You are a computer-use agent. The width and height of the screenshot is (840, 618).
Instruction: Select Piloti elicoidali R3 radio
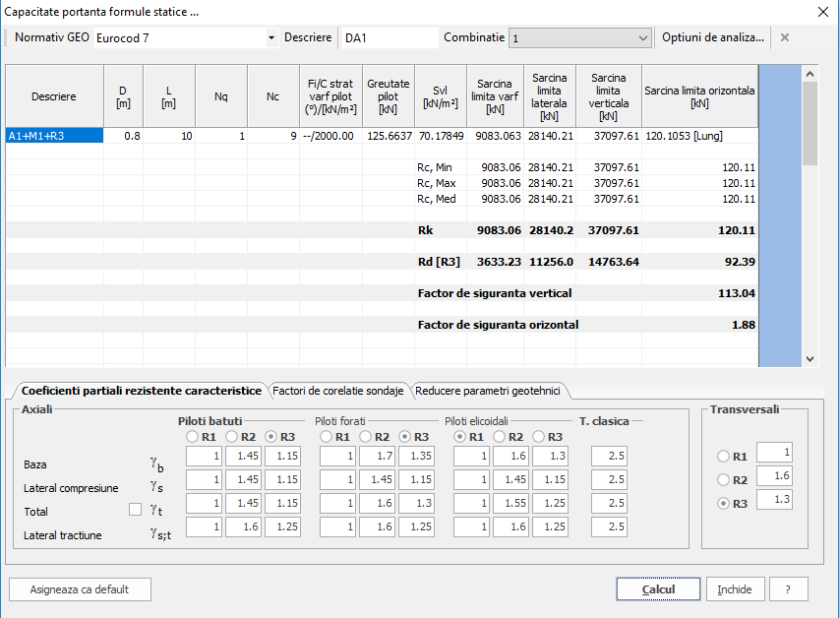pyautogui.click(x=538, y=437)
